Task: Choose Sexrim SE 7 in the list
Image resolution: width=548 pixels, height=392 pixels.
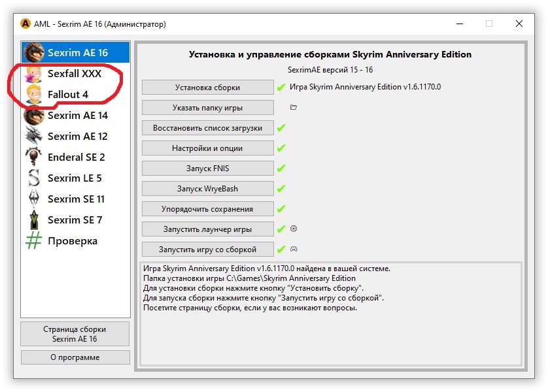Action: [x=75, y=220]
